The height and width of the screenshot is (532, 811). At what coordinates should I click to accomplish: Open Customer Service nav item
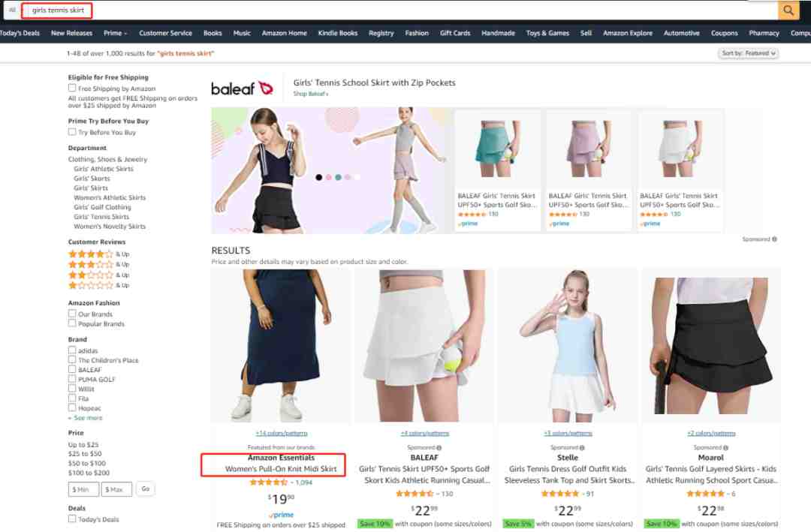coord(165,33)
